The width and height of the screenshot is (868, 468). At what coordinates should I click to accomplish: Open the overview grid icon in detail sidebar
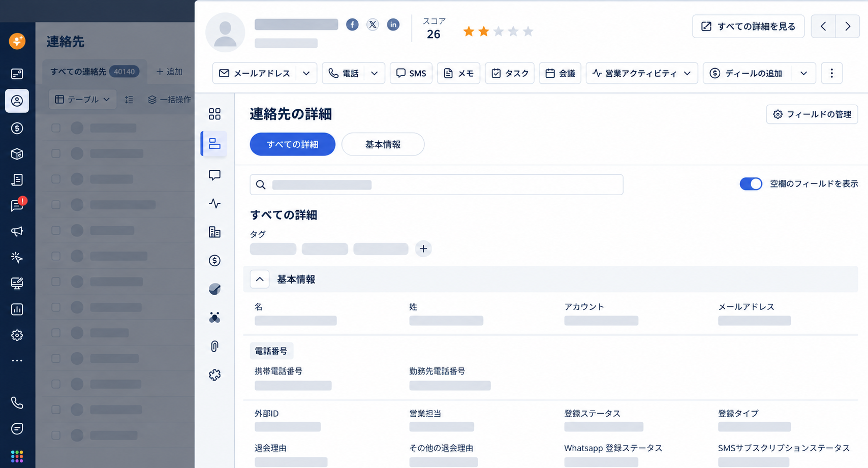(x=214, y=114)
